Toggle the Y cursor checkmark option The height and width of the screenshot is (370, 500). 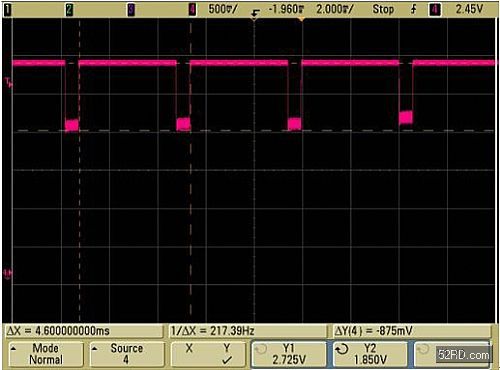coord(227,354)
